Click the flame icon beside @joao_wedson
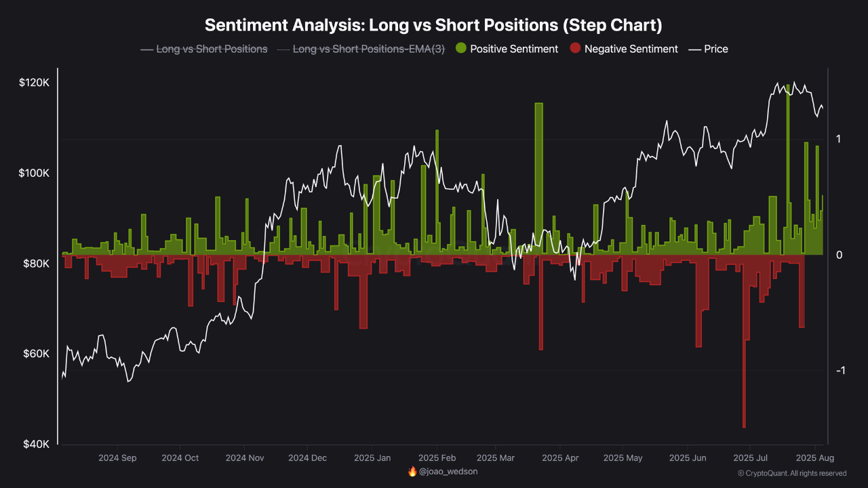 coord(412,471)
